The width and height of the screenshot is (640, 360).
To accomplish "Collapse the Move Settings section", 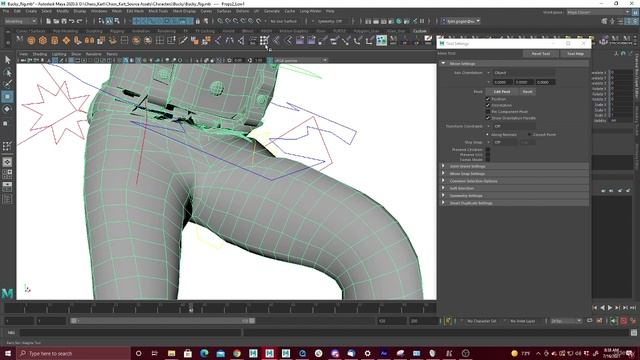I will pos(514,64).
